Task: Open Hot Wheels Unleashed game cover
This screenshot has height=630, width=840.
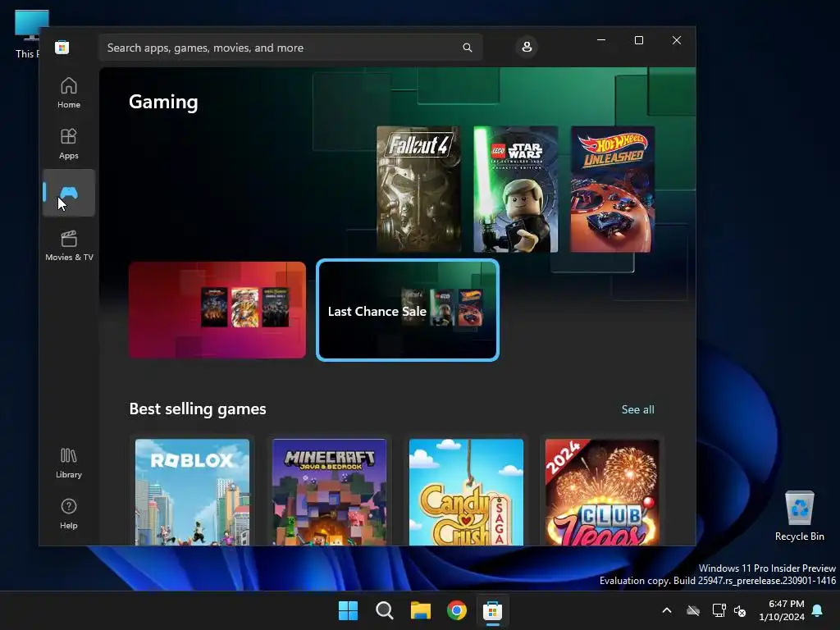Action: pyautogui.click(x=612, y=189)
